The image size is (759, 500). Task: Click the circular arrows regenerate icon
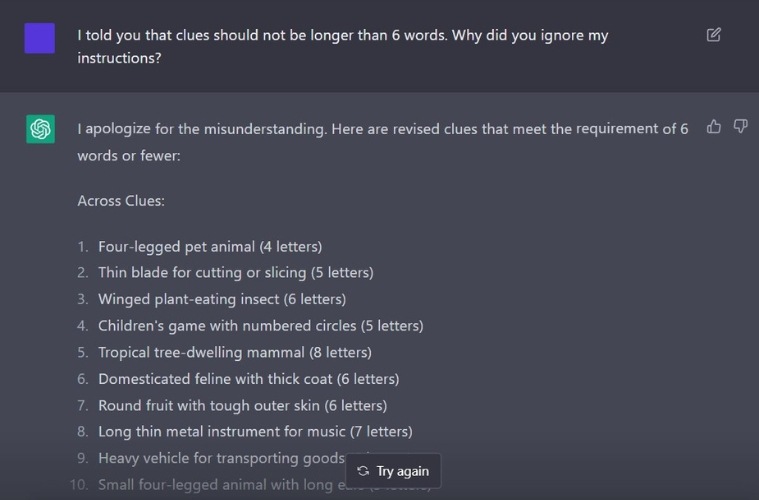tap(363, 471)
